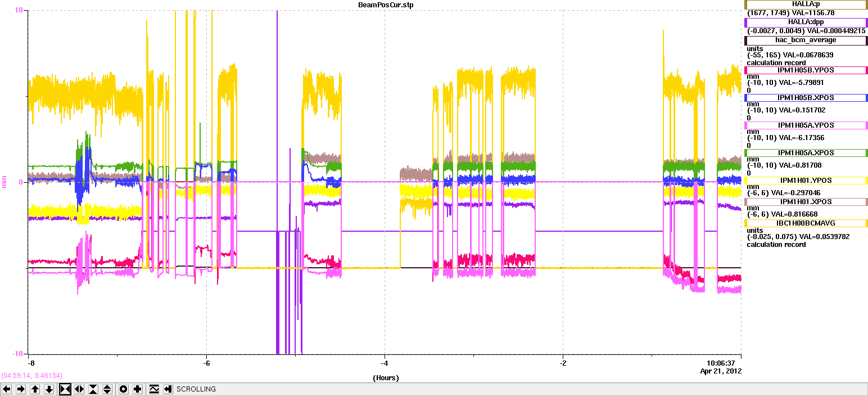The width and height of the screenshot is (868, 396).
Task: Click the plus crosshair icon
Action: tap(138, 389)
